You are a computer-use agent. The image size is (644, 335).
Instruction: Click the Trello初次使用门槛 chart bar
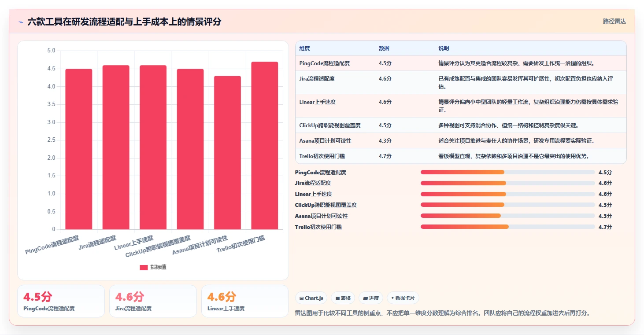(265, 146)
